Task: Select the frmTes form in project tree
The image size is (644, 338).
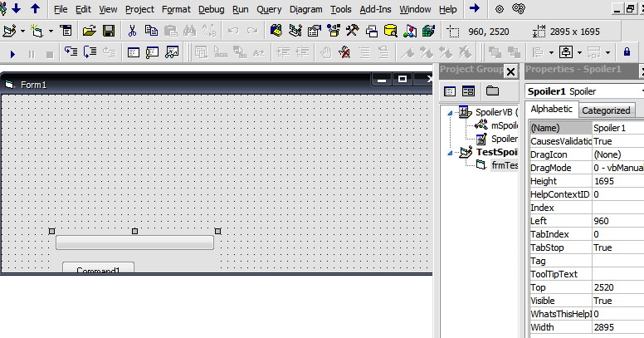Action: [503, 165]
